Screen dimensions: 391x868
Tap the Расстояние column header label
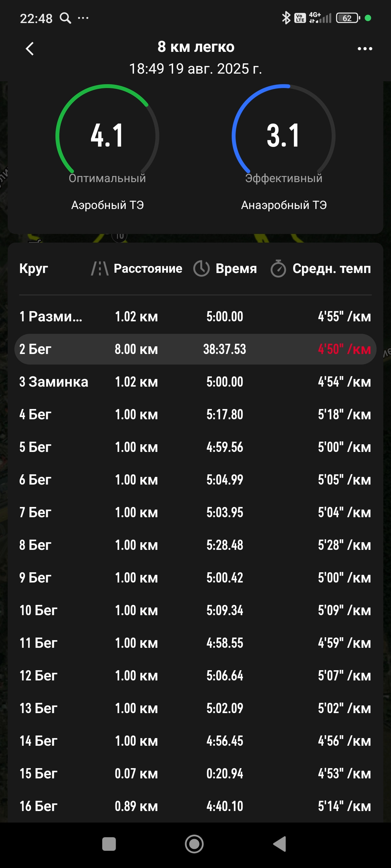click(148, 269)
